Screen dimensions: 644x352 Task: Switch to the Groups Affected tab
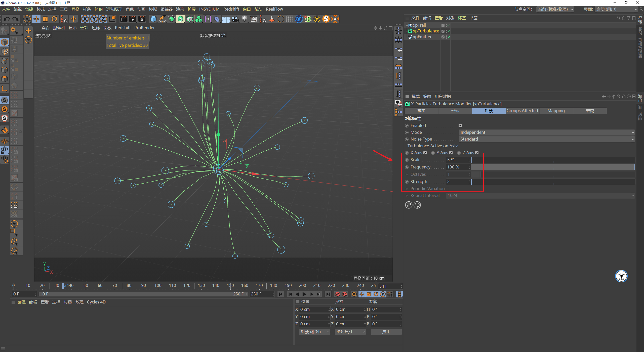[522, 111]
